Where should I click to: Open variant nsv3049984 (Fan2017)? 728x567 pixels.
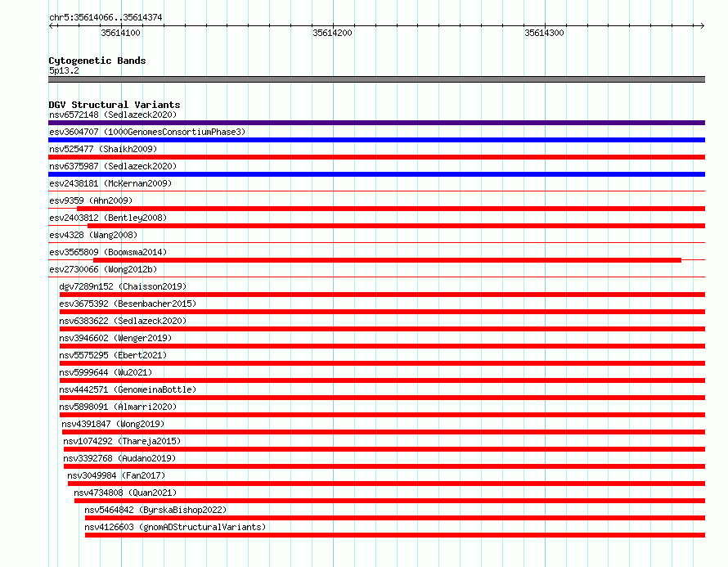[116, 475]
